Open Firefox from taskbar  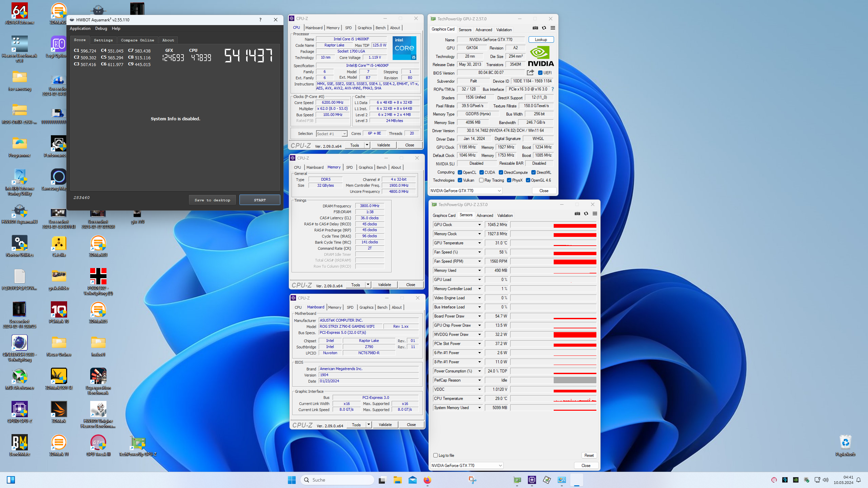point(427,480)
